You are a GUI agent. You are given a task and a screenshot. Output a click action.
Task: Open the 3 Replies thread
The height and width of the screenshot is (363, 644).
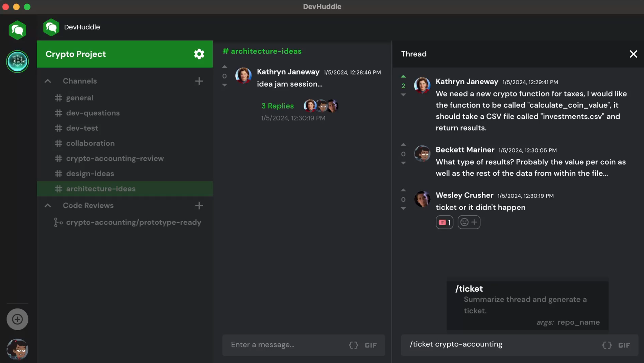click(x=277, y=106)
